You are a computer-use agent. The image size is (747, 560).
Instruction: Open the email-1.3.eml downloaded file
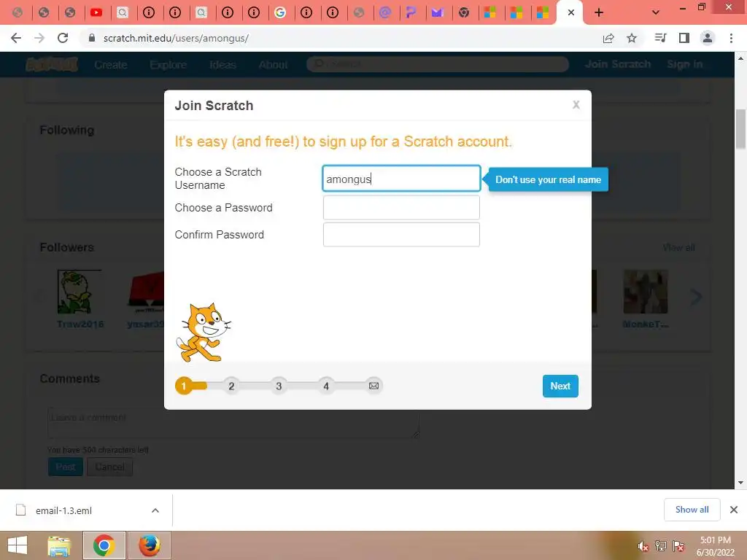tap(63, 510)
